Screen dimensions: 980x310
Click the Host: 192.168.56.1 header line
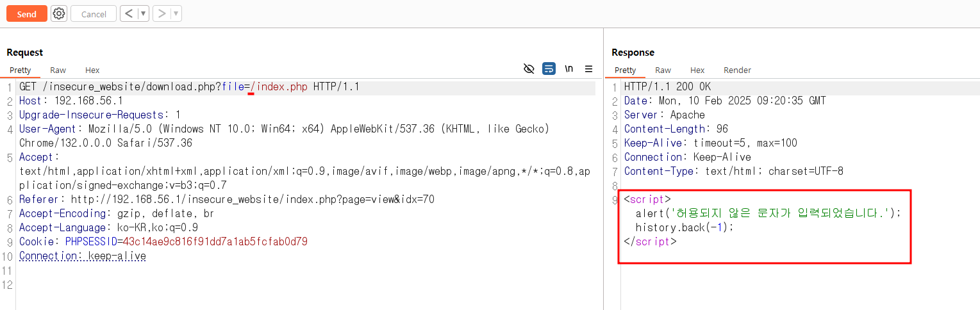tap(71, 101)
